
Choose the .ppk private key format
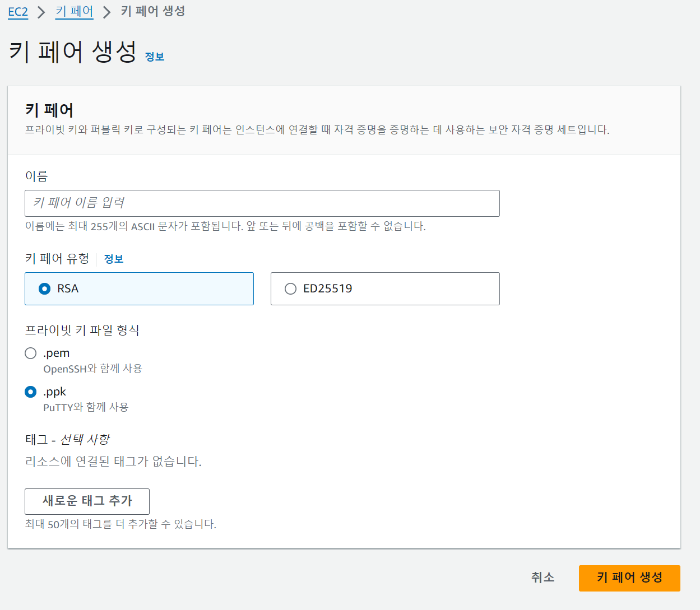(x=30, y=392)
